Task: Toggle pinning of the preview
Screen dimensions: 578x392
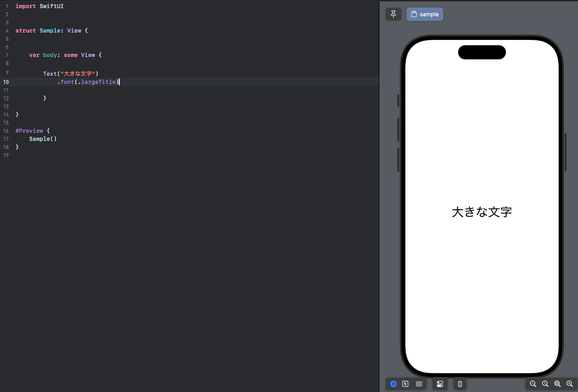Action: 393,14
